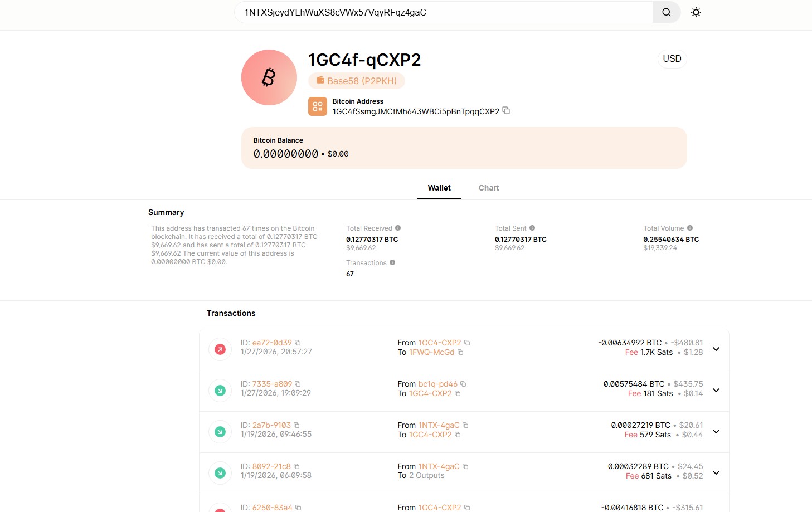Click the Base58 (P2PKH) badge
Image resolution: width=812 pixels, height=512 pixels.
(357, 81)
